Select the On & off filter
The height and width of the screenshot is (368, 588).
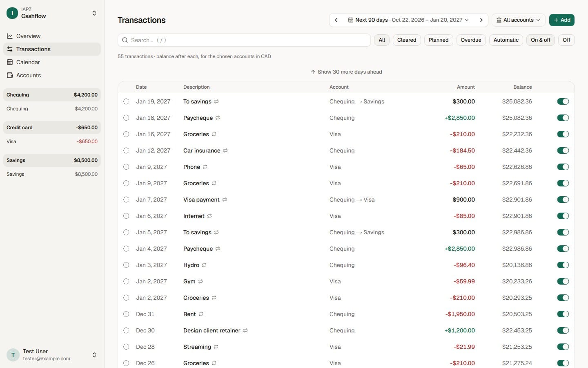tap(541, 40)
